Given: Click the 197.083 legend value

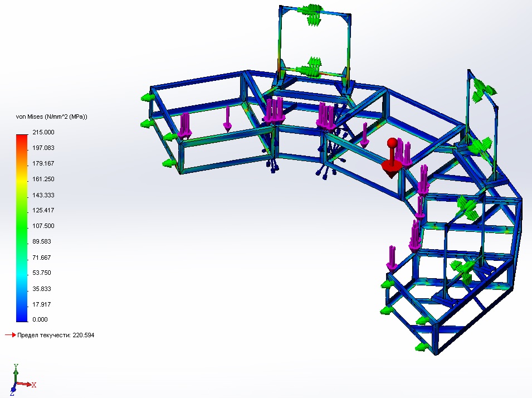Looking at the screenshot, I should (x=43, y=148).
